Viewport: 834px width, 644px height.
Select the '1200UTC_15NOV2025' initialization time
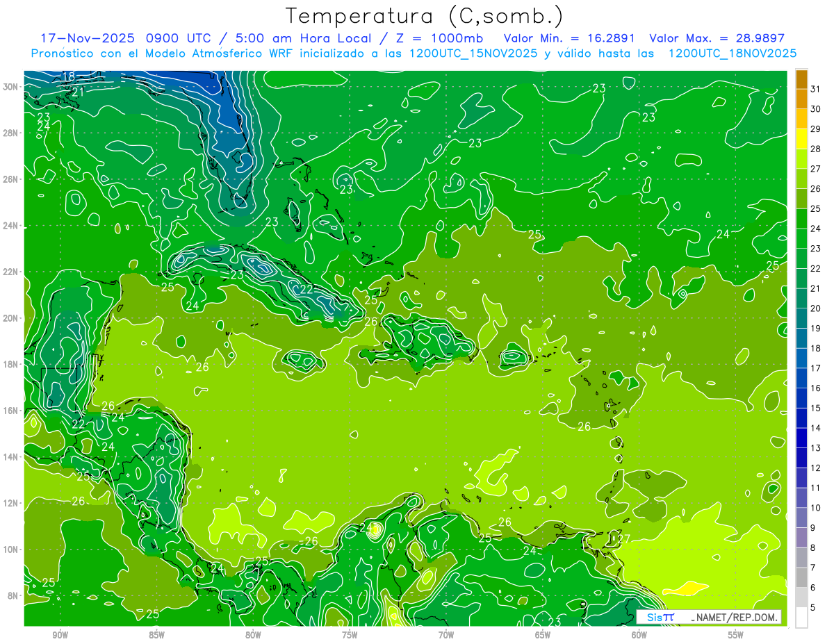point(472,53)
